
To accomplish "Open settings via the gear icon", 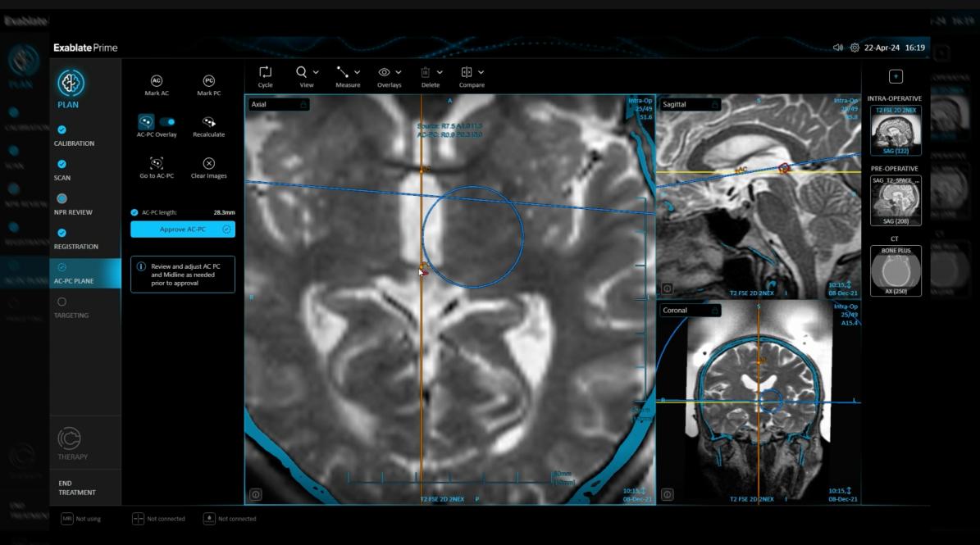I will coord(855,48).
